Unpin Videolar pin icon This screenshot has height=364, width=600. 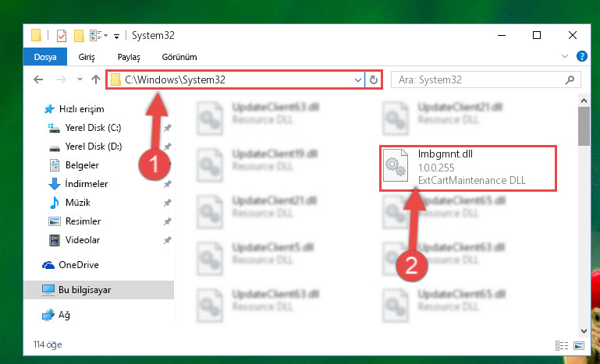coord(167,240)
